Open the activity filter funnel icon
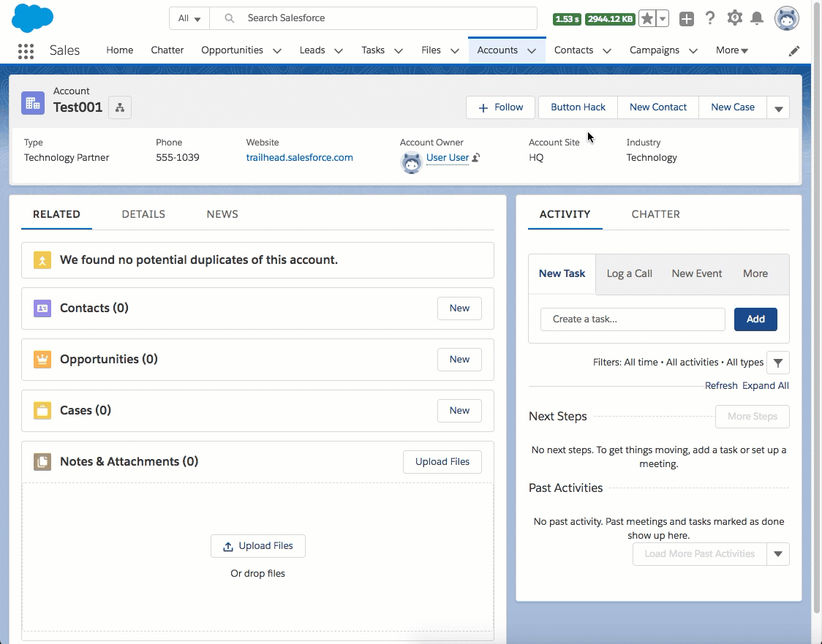822x644 pixels. tap(778, 363)
